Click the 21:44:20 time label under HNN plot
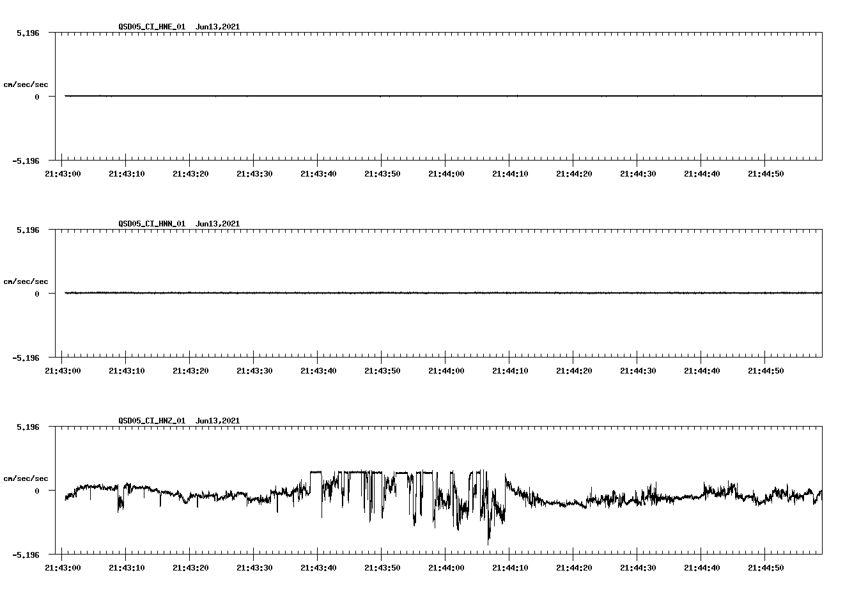868x591 pixels. (574, 371)
